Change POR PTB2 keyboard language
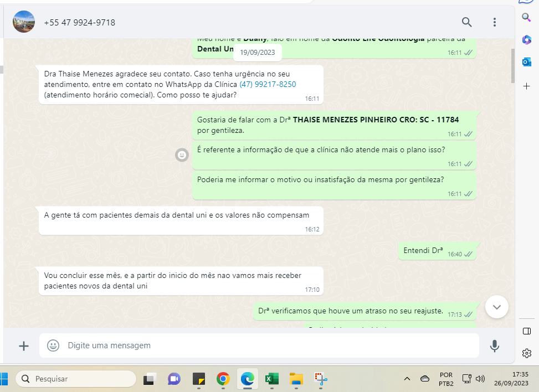The height and width of the screenshot is (392, 539). 446,379
